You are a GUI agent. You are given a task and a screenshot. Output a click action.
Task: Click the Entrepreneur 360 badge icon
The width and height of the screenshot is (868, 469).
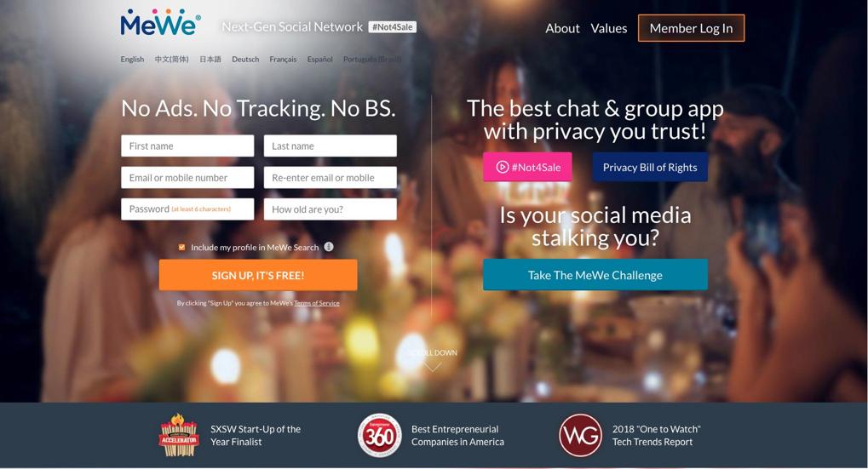[x=379, y=435]
